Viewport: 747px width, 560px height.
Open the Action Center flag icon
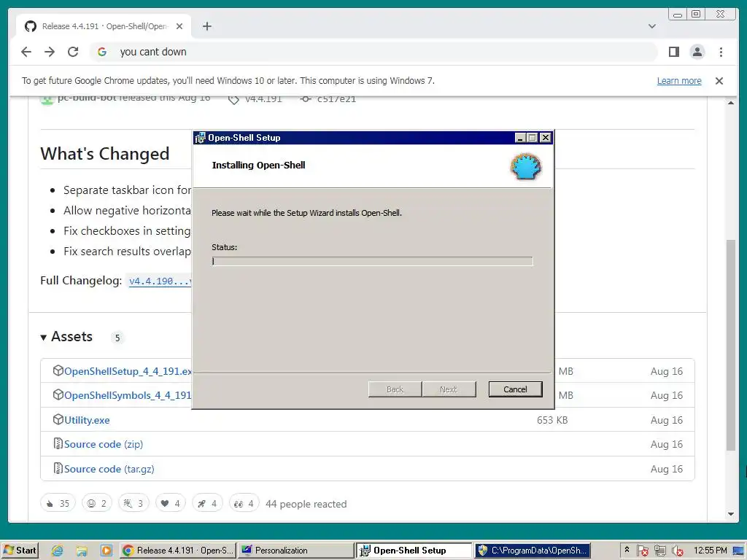click(x=642, y=551)
